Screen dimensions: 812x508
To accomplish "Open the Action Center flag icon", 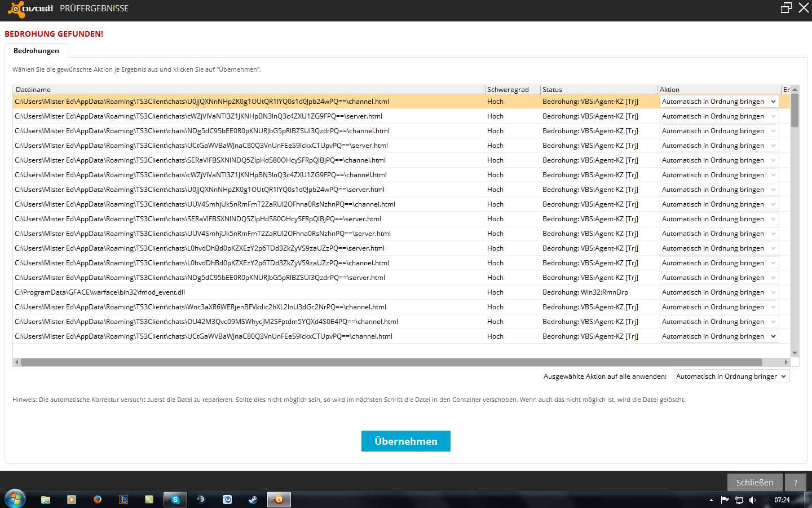I will [725, 500].
